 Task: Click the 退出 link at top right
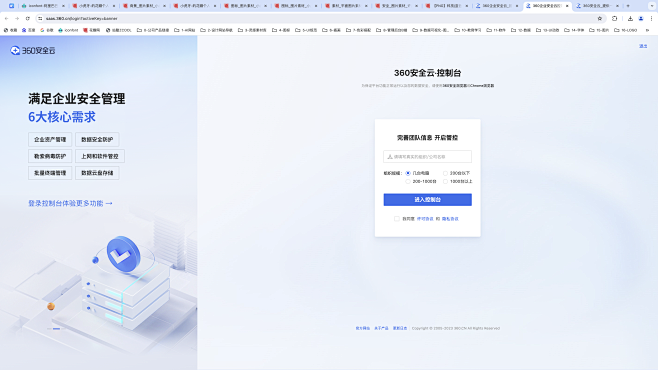pos(643,46)
